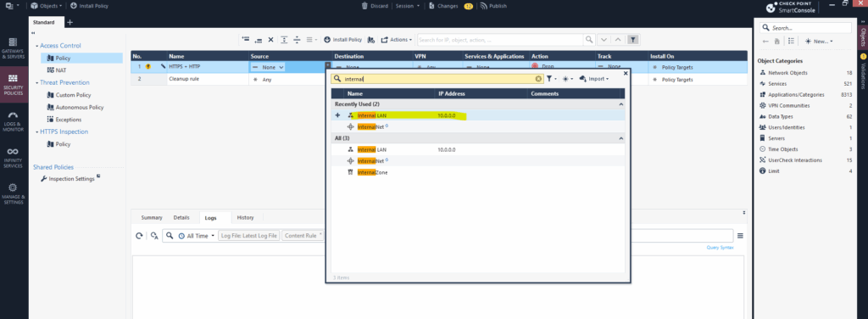Click Install Policy in top bar
Image resolution: width=868 pixels, height=319 pixels.
89,6
